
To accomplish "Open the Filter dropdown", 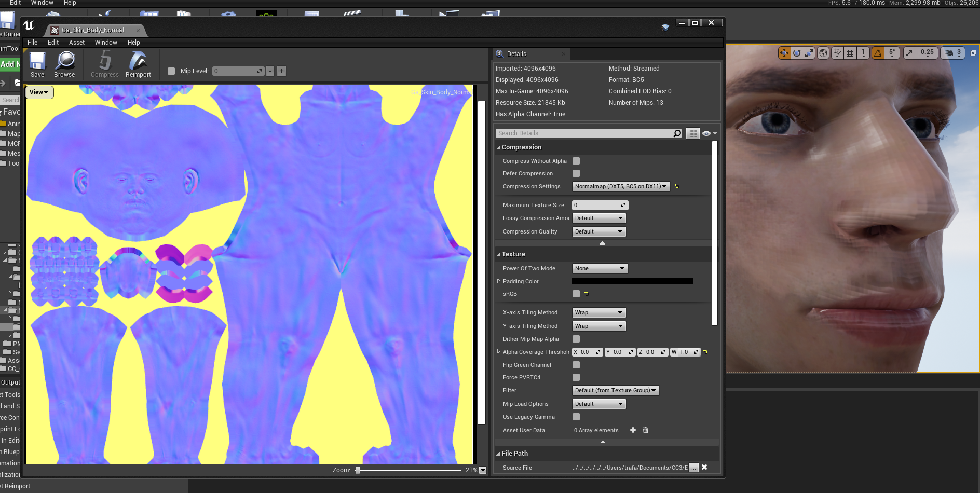I will (616, 390).
